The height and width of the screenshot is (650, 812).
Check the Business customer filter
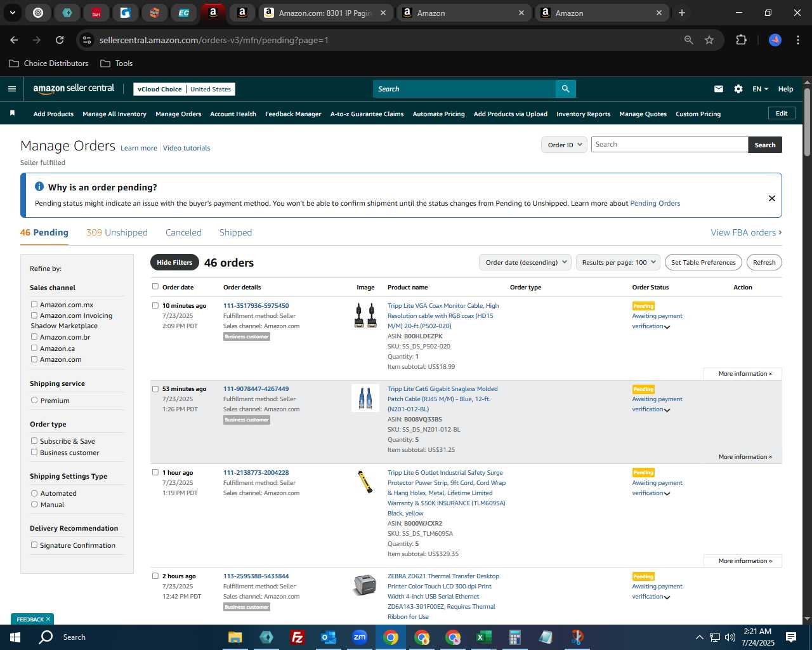click(x=34, y=452)
